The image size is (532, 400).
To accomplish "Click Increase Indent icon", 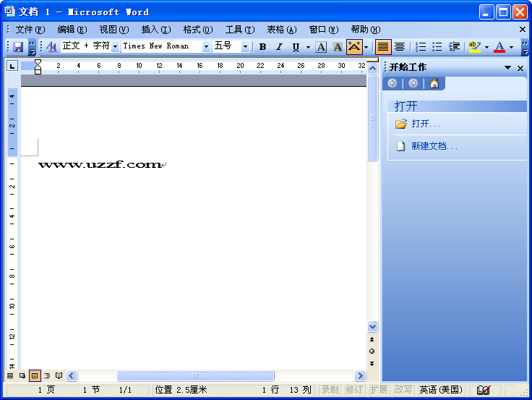I will click(454, 46).
